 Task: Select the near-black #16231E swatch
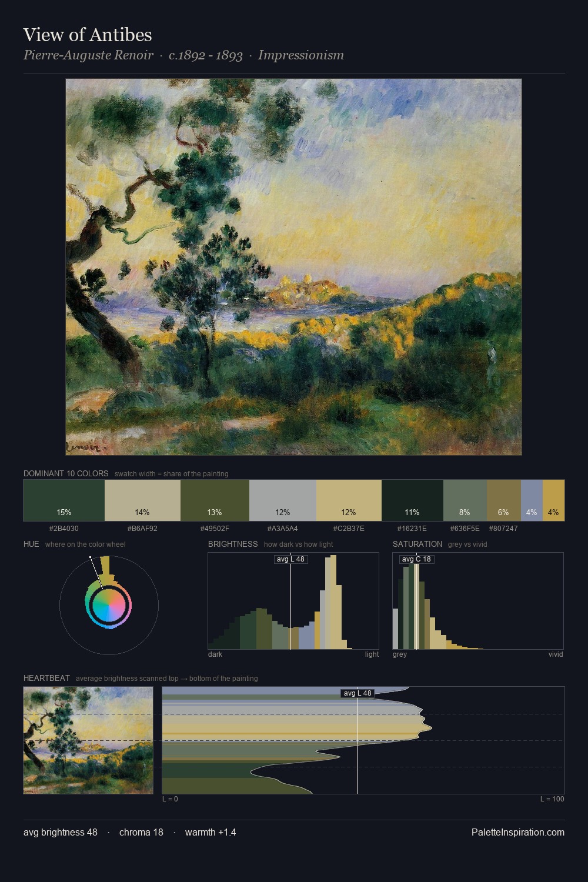[x=412, y=500]
